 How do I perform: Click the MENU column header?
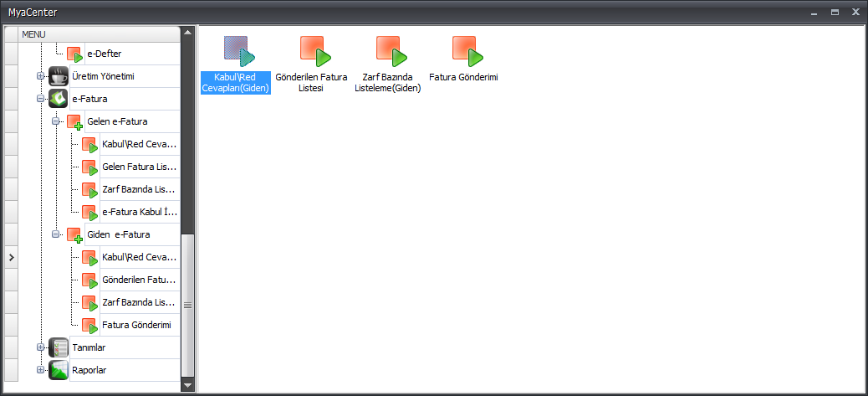100,34
